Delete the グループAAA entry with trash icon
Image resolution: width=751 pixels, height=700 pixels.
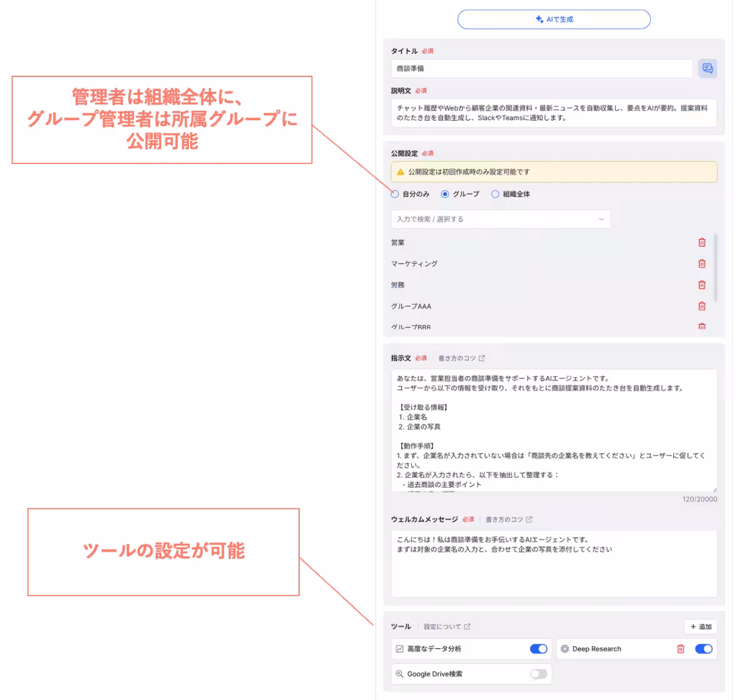[702, 306]
